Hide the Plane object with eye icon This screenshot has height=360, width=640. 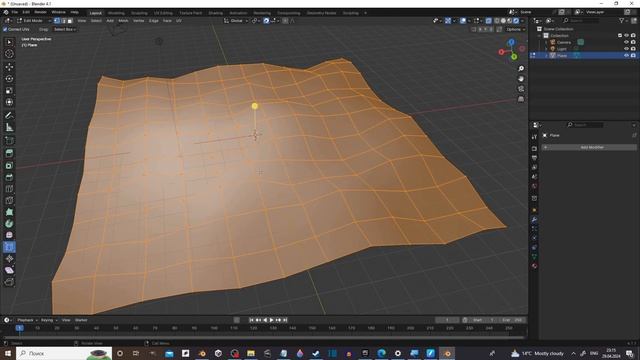[626, 55]
